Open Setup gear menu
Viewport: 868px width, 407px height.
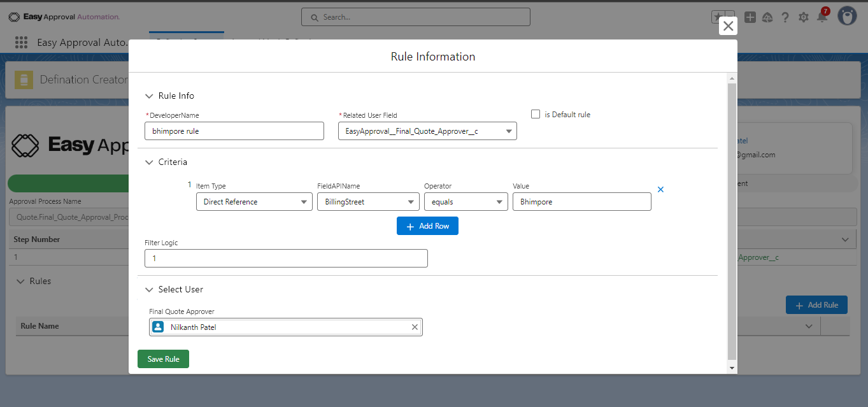tap(804, 17)
